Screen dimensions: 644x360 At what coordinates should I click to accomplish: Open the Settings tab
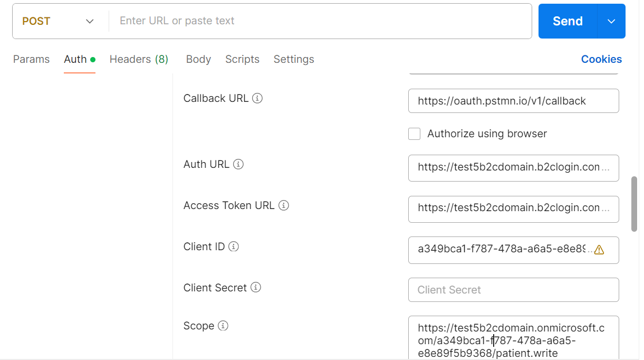(294, 59)
